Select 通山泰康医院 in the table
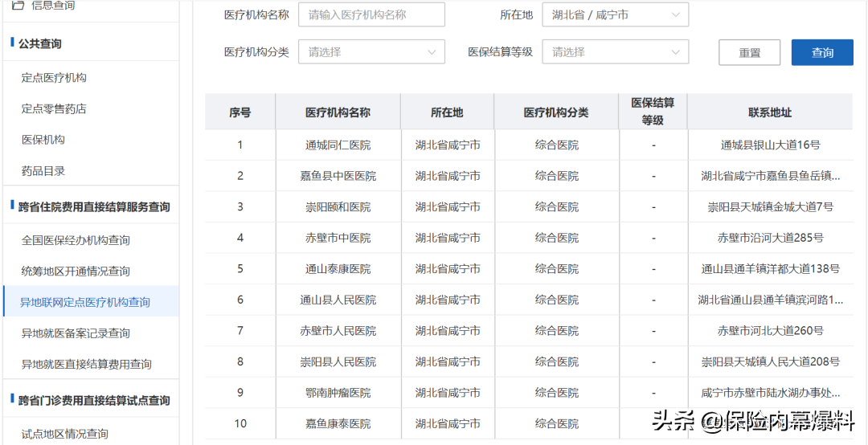The height and width of the screenshot is (445, 868). (x=338, y=269)
